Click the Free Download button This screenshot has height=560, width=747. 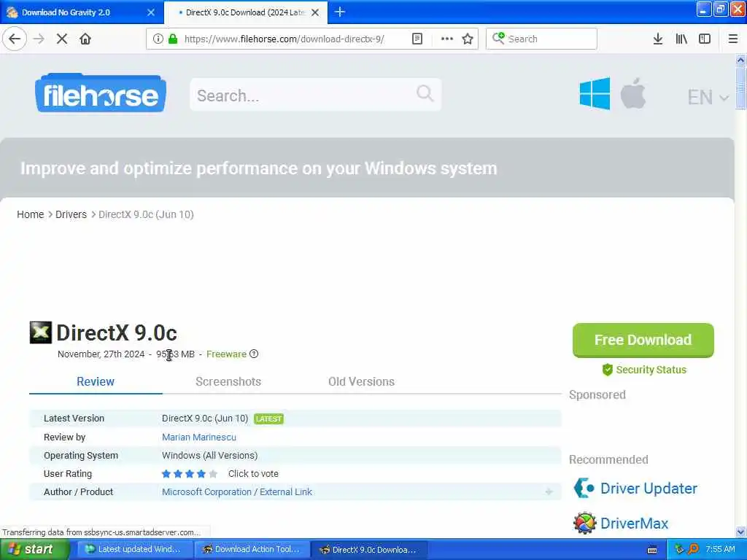pyautogui.click(x=643, y=340)
